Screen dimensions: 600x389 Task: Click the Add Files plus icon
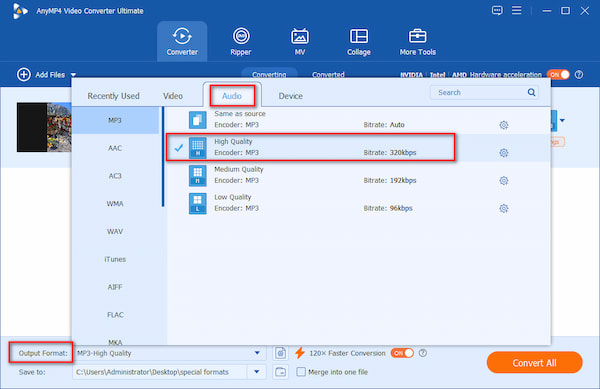[24, 75]
